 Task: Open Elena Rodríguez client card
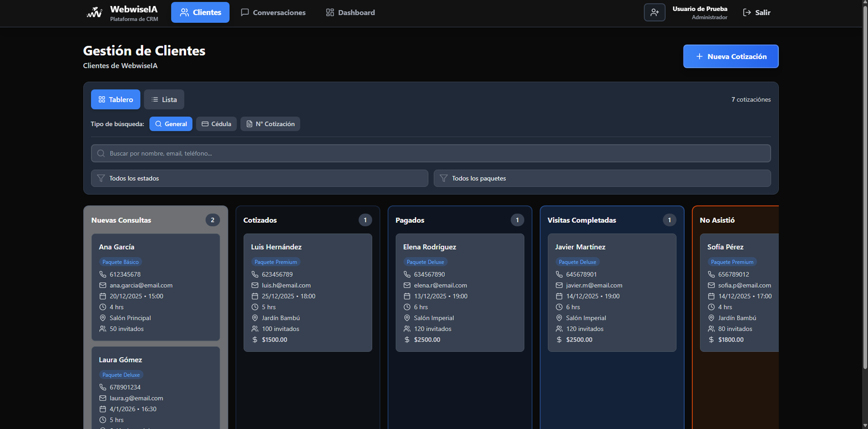coord(460,293)
